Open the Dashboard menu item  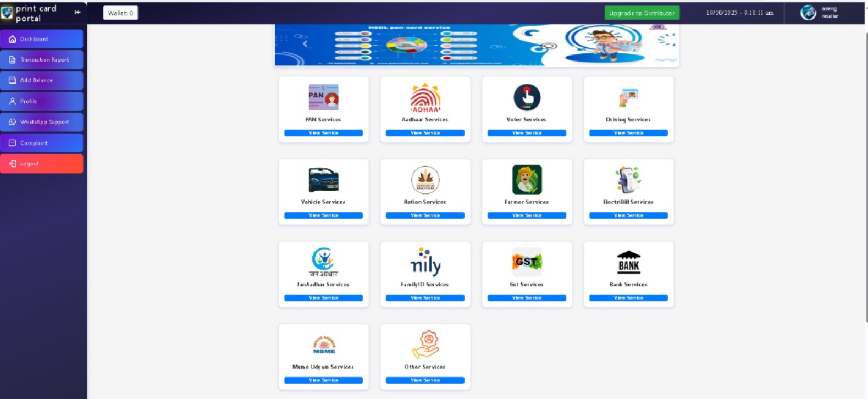(42, 39)
